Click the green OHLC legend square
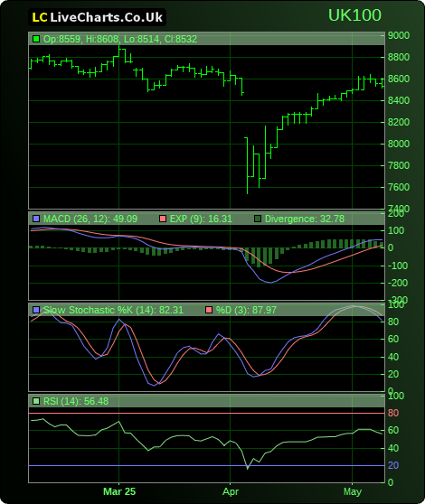The height and width of the screenshot is (504, 425). point(36,39)
